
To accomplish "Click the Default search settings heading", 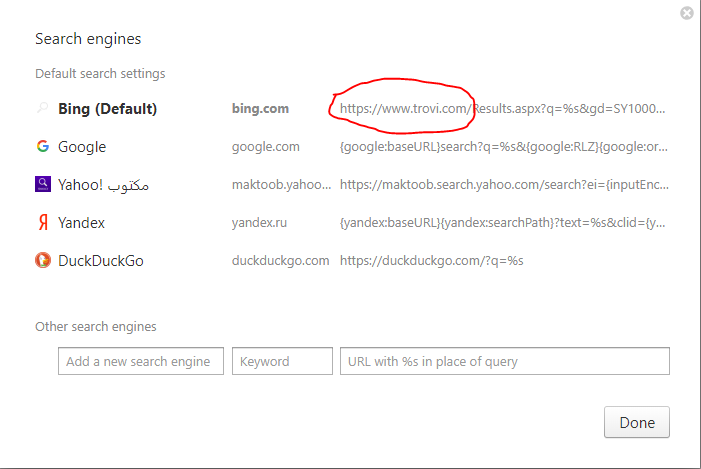I will [x=100, y=73].
